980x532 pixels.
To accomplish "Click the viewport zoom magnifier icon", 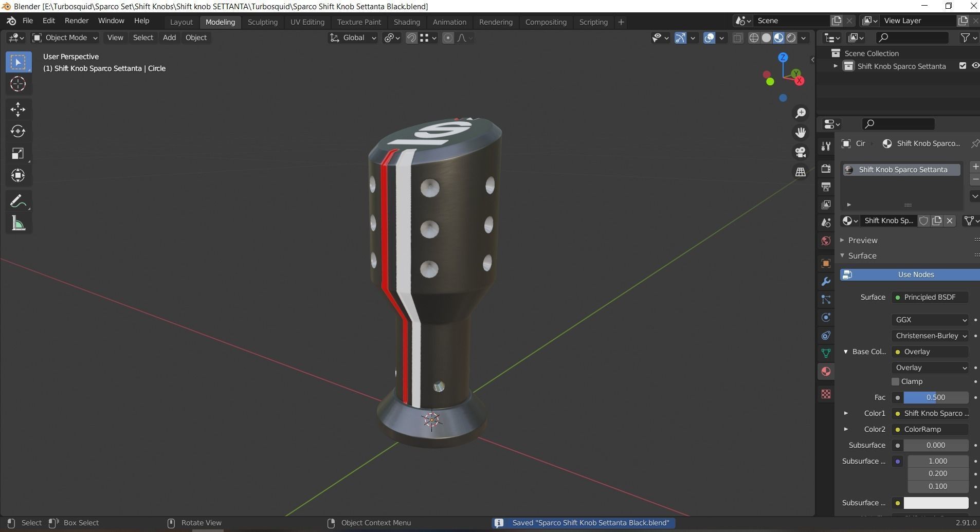I will click(801, 113).
